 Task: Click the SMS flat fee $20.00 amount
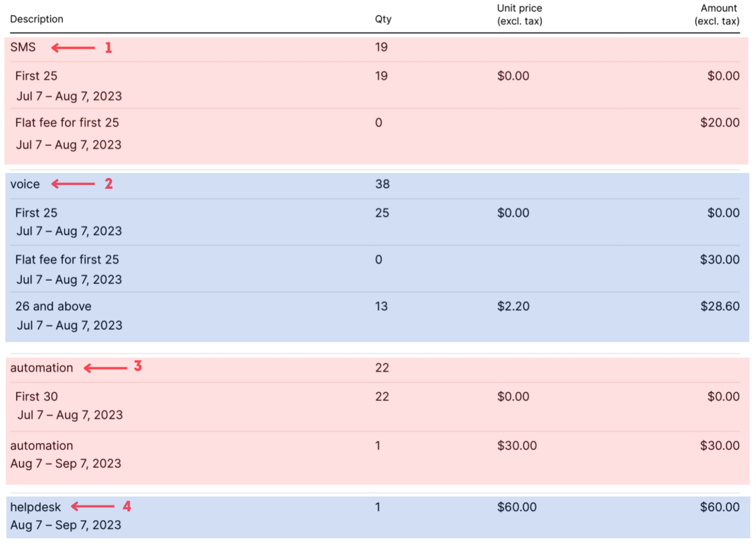point(720,123)
